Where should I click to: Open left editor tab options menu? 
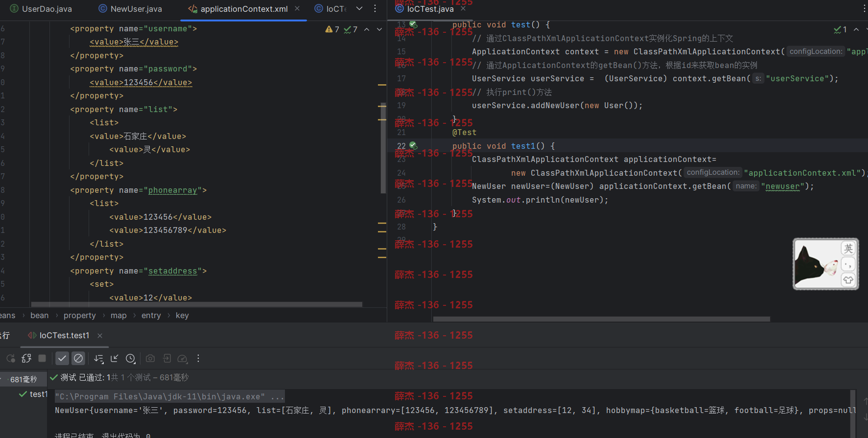[375, 9]
